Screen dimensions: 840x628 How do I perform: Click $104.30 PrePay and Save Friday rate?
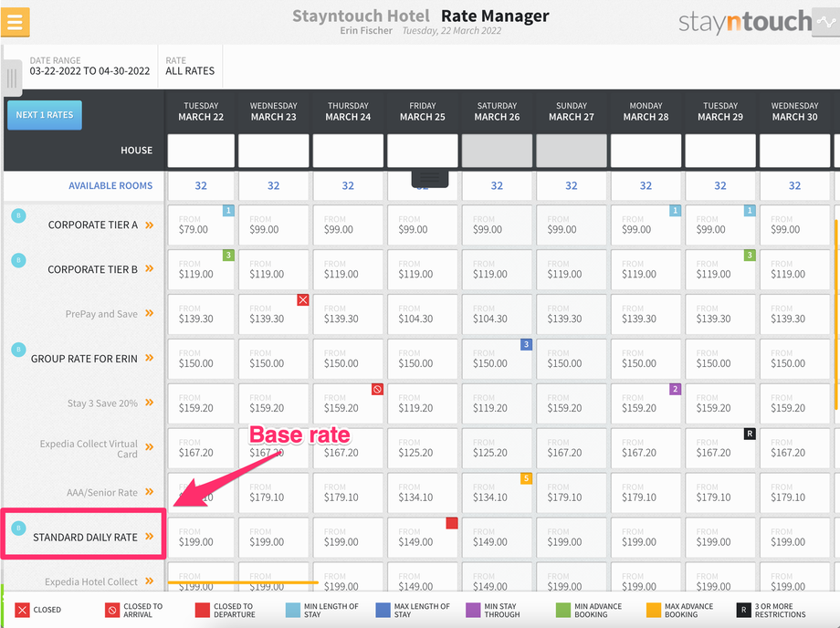click(415, 319)
